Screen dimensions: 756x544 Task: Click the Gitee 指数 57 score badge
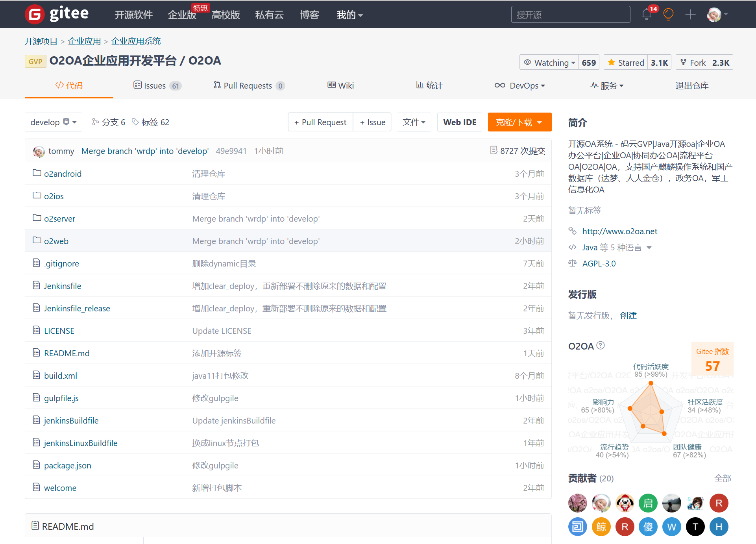point(712,359)
